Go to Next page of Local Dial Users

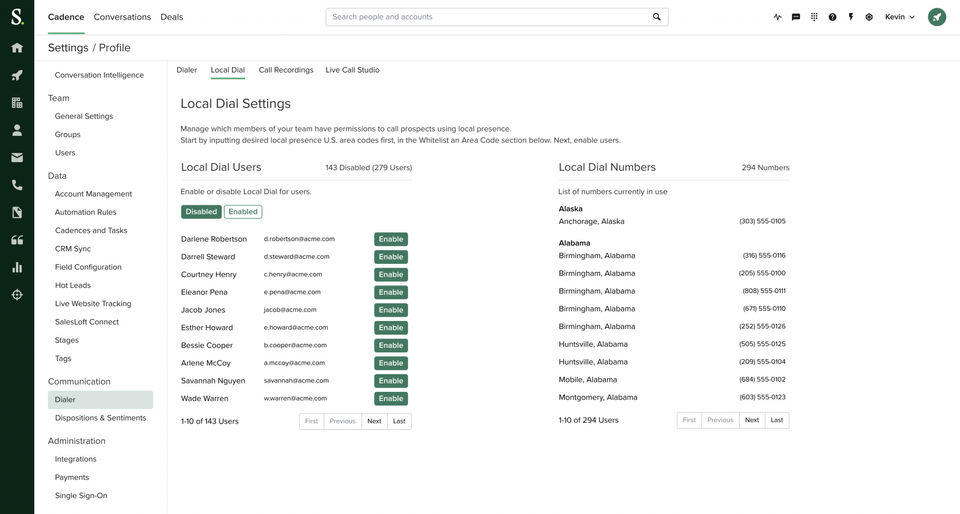coord(374,421)
